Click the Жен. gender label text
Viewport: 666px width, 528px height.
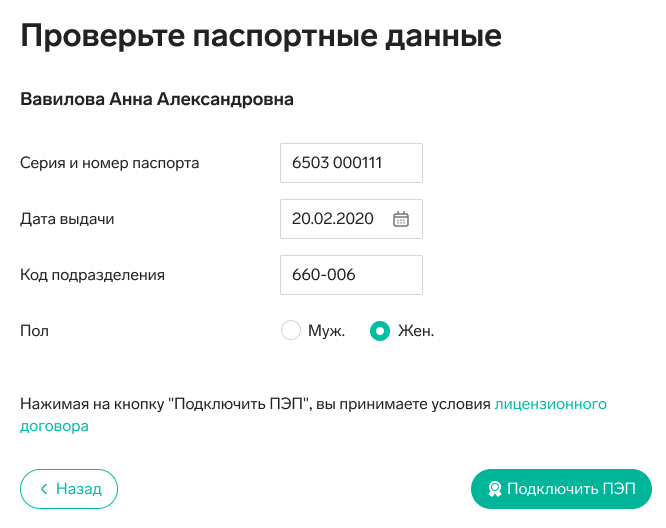[x=416, y=330]
